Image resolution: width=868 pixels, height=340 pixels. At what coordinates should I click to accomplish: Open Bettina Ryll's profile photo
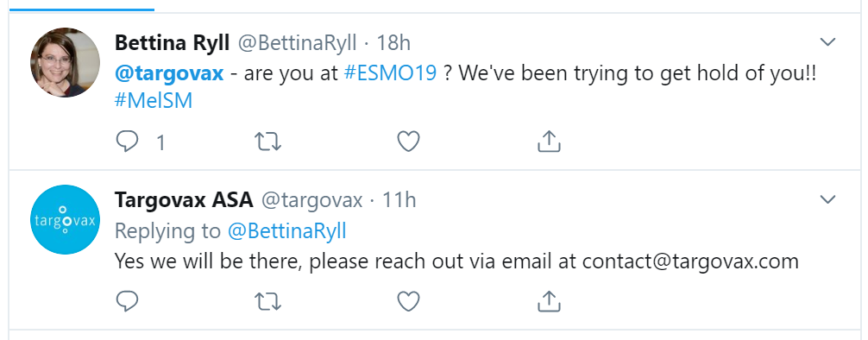66,63
